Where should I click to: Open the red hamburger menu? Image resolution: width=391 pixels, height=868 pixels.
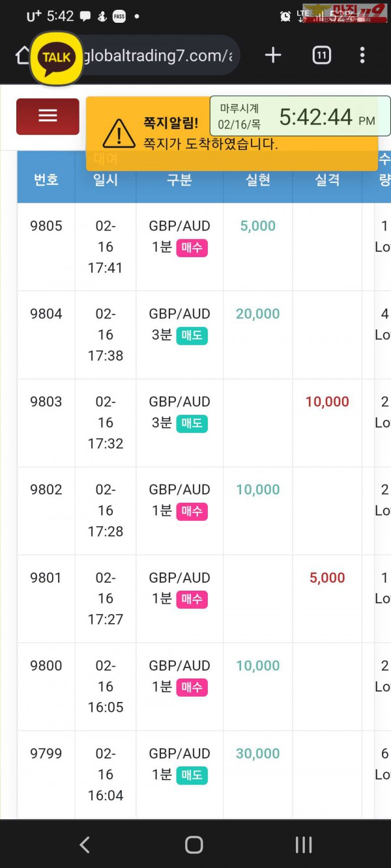tap(48, 116)
